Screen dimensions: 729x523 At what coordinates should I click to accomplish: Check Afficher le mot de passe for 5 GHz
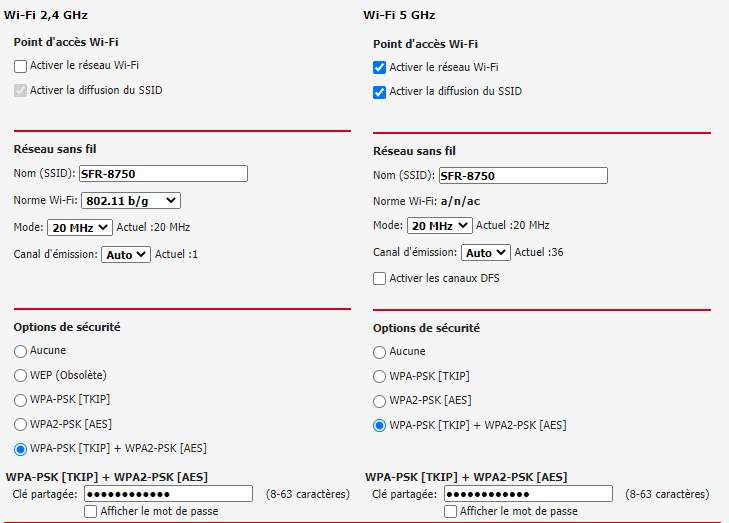[x=450, y=511]
